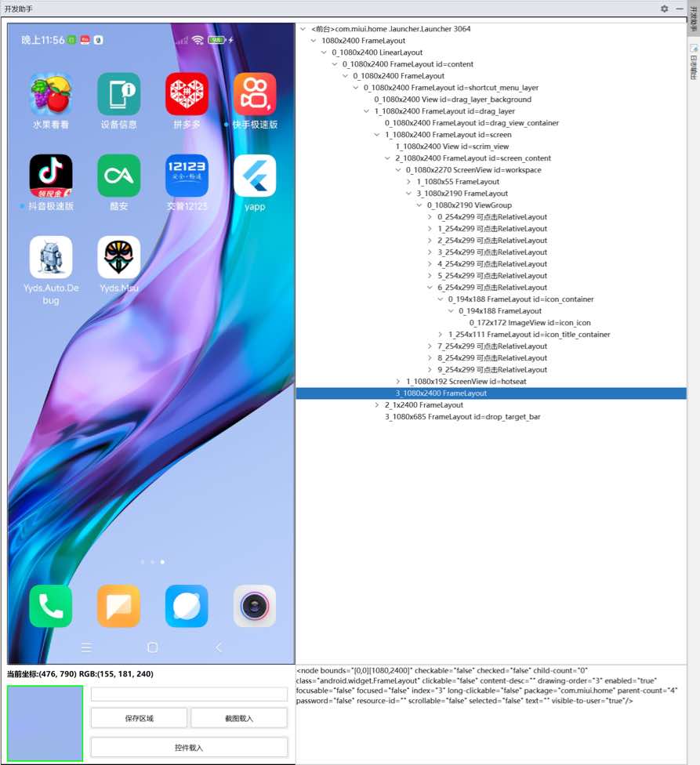Launch the 交管12123 app
This screenshot has height=765, width=700.
187,176
